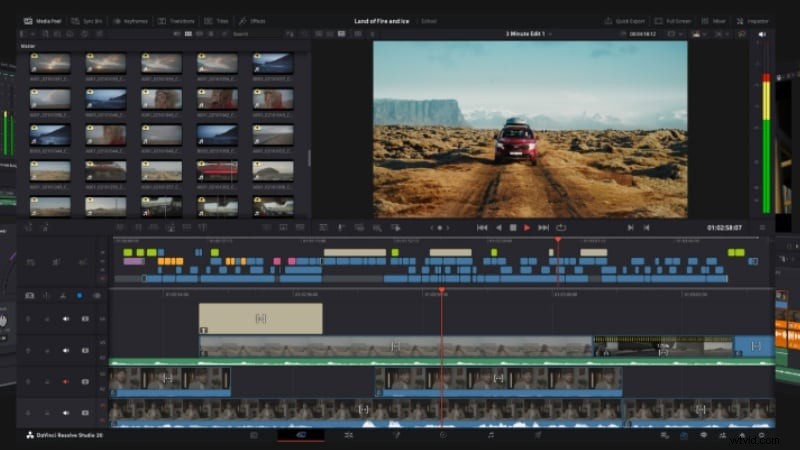Open the viewer color options dropdown

[698, 34]
